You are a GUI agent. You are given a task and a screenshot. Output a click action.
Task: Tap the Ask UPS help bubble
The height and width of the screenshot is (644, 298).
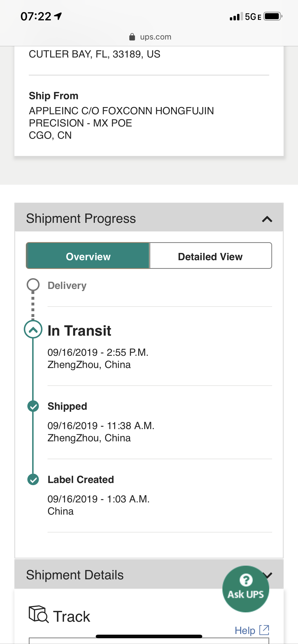(246, 589)
